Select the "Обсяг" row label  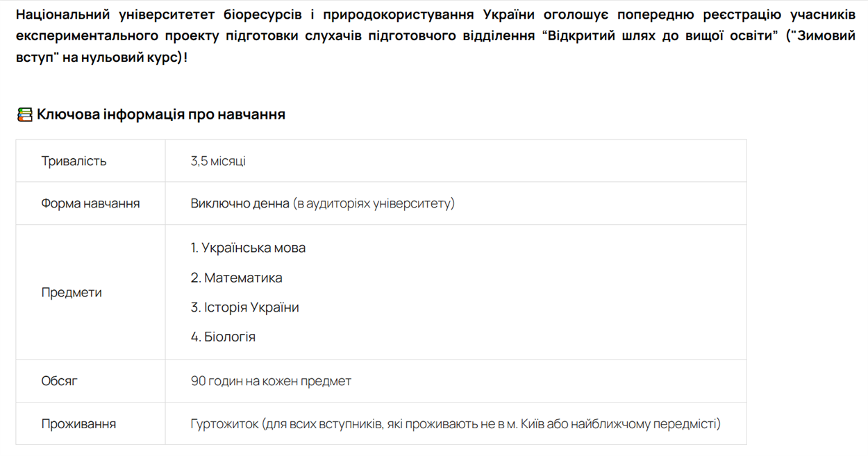pos(60,381)
